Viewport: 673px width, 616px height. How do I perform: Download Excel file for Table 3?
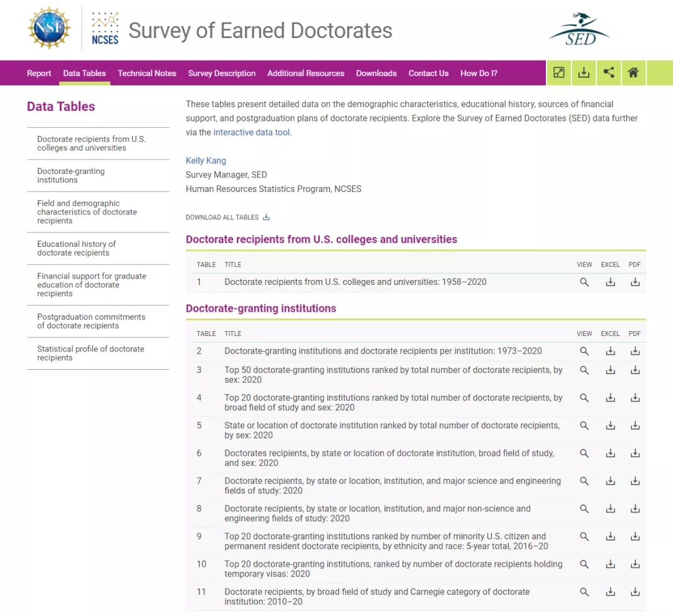611,370
